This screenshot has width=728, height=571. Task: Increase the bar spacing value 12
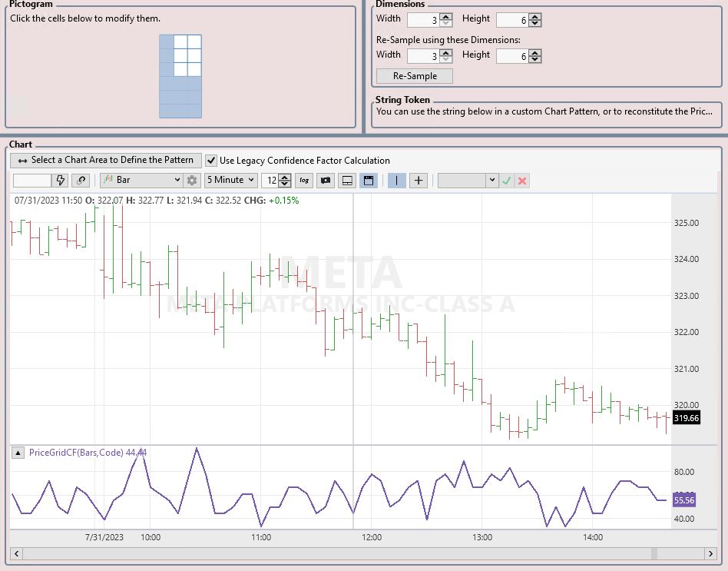tap(285, 177)
